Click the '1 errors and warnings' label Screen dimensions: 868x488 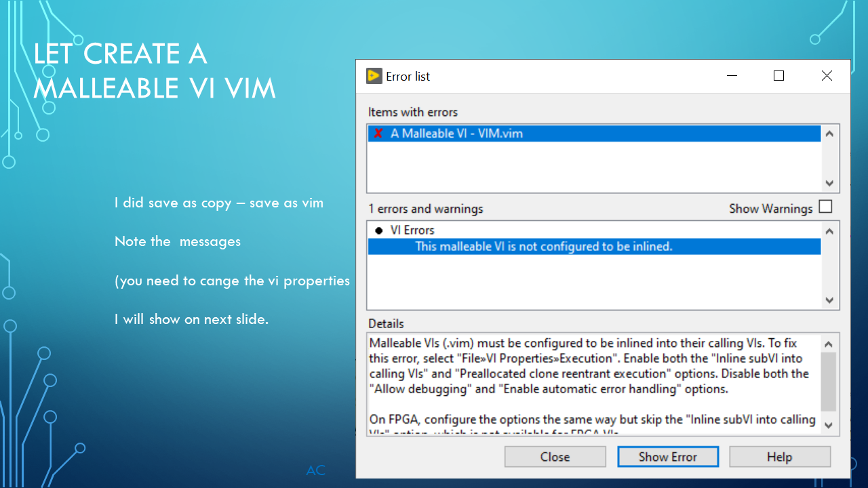pos(425,209)
